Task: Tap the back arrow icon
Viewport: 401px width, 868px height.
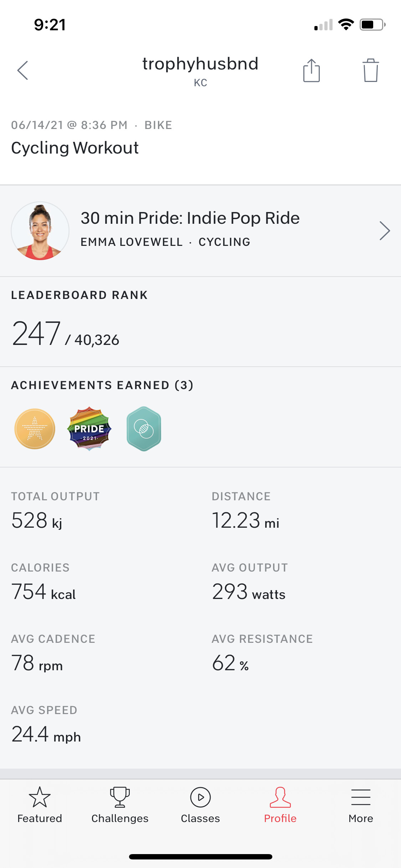Action: [x=23, y=70]
